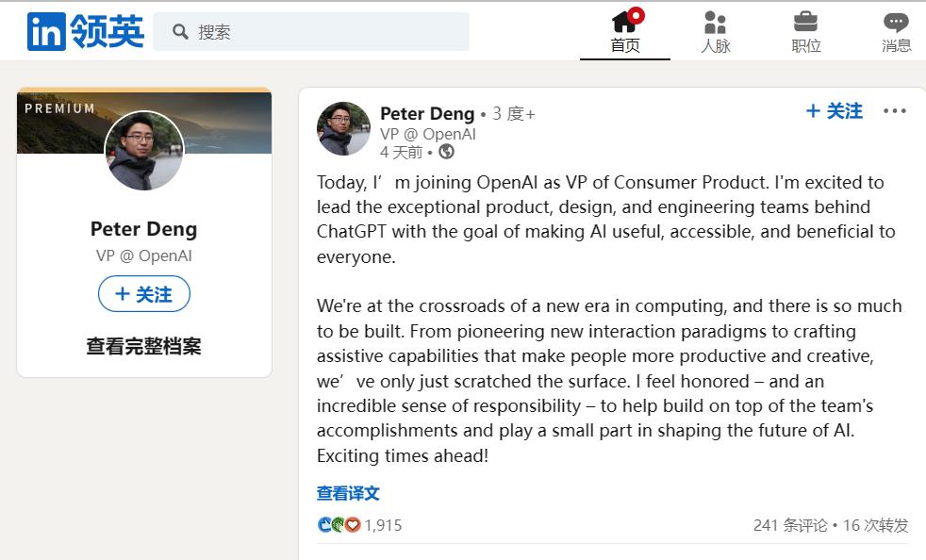
Task: Click 查看译文 to see translation
Action: point(348,493)
